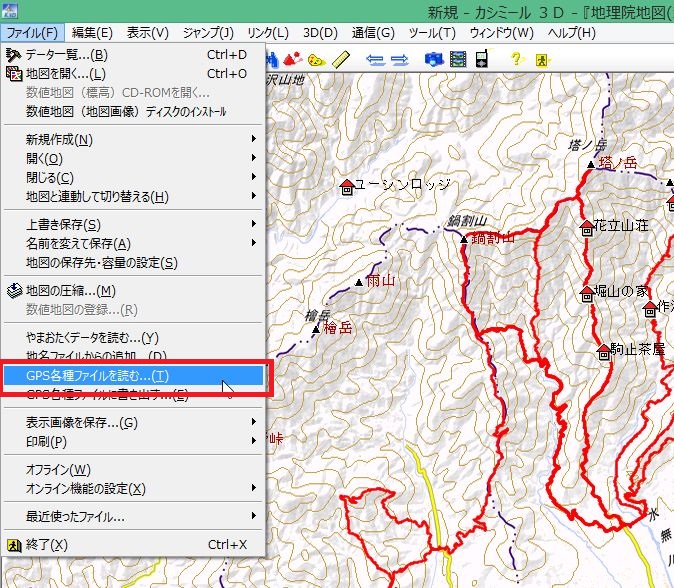
Task: Open the 編集(E) menu
Action: pyautogui.click(x=92, y=33)
